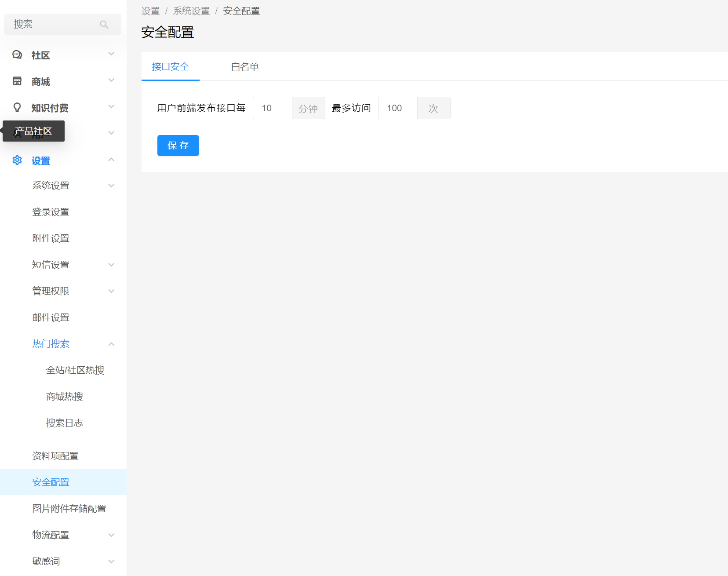The height and width of the screenshot is (576, 728).
Task: Collapse the 热门搜索 submenu arrow
Action: click(111, 344)
